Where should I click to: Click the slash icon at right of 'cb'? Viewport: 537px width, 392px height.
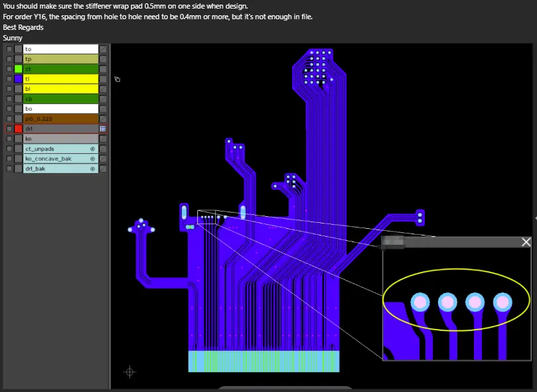(x=103, y=99)
